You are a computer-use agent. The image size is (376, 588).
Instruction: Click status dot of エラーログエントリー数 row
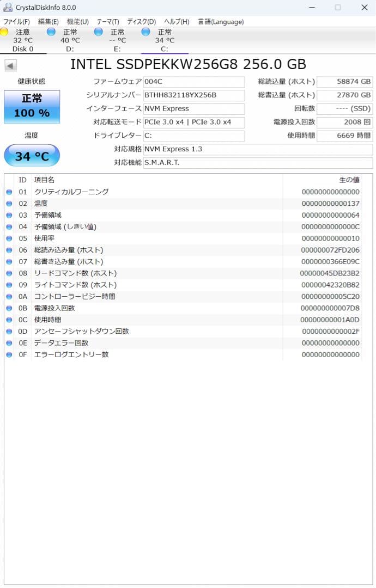pyautogui.click(x=9, y=355)
